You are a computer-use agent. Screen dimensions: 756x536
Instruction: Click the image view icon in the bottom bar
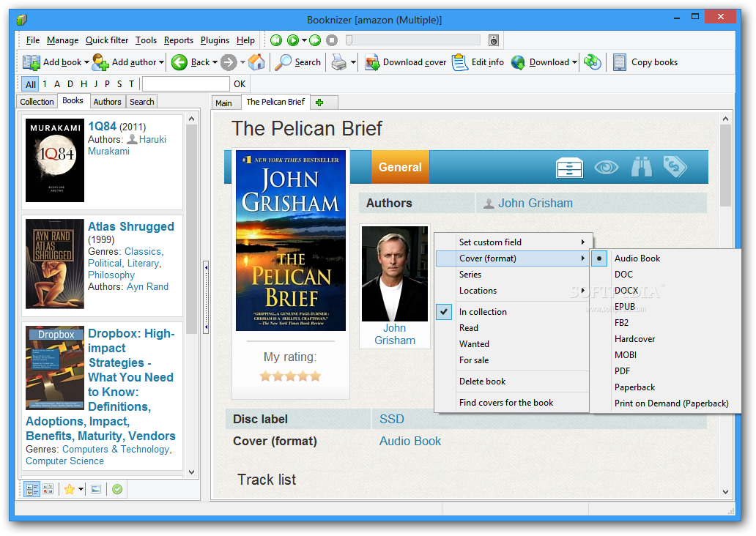point(96,490)
